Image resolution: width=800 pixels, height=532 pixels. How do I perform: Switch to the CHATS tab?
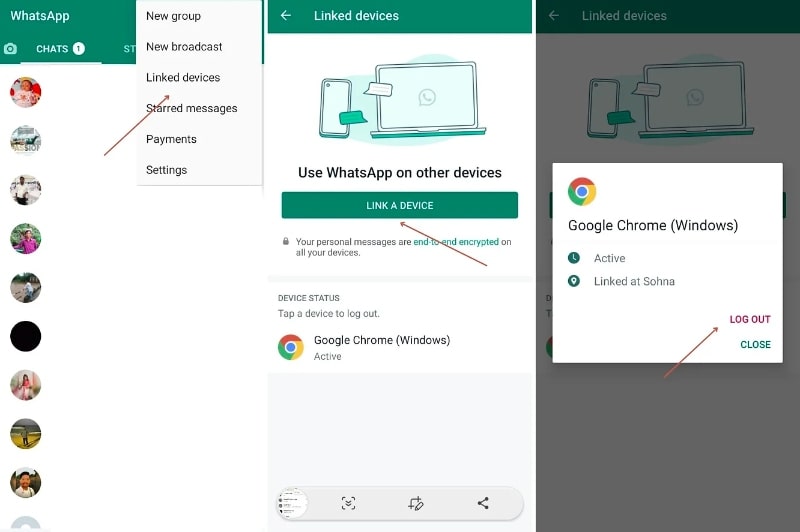coord(59,49)
